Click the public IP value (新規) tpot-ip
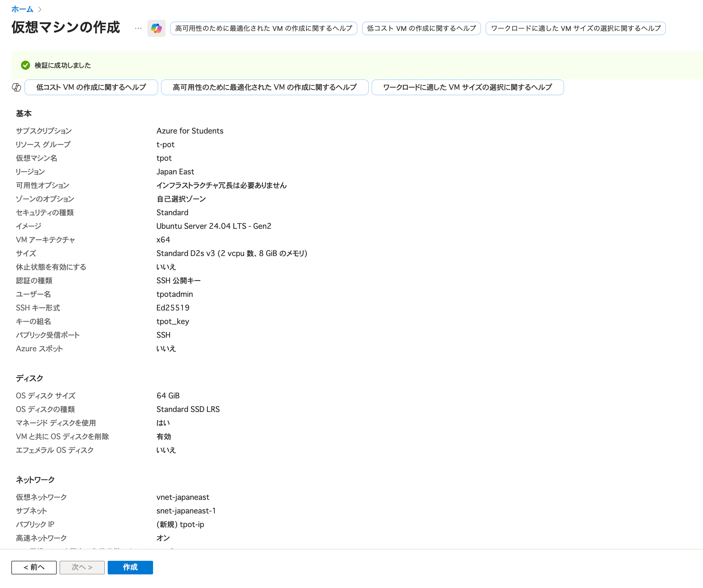This screenshot has height=588, width=703. coord(180,524)
